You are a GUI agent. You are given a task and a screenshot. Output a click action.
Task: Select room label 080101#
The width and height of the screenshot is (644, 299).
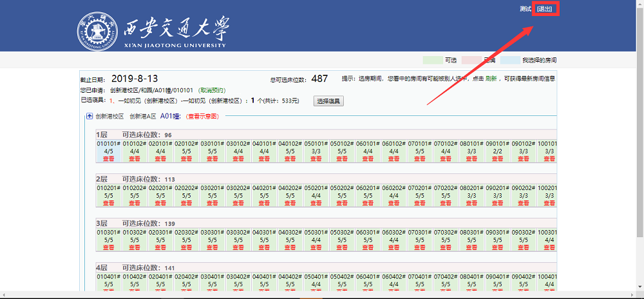point(471,144)
